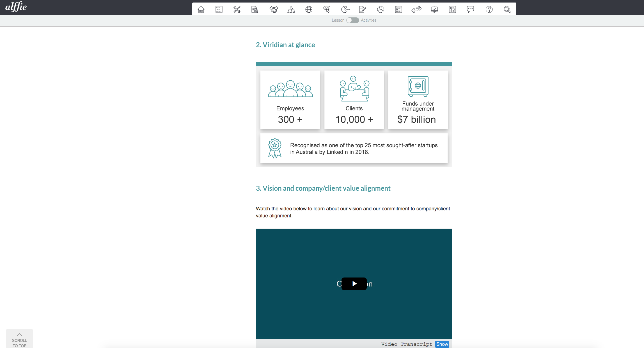Viewport: 644px width, 348px height.
Task: Click '2. Viridian at glance' heading
Action: coord(285,45)
